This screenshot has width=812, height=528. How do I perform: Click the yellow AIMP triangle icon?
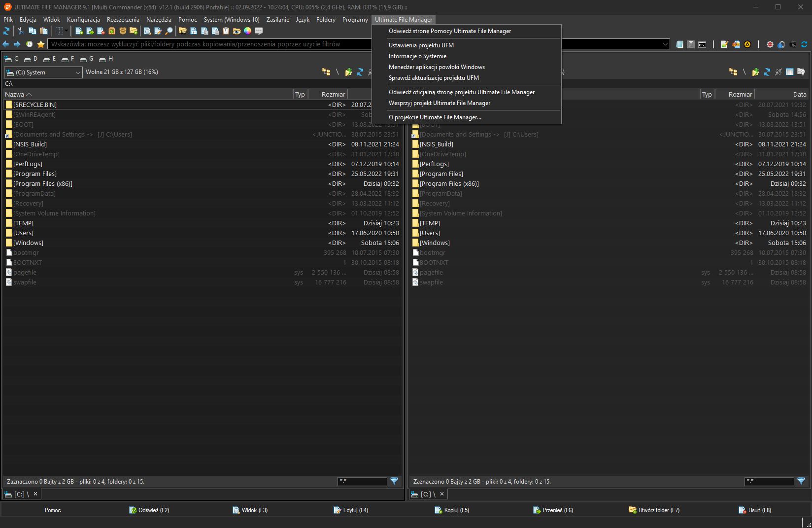[x=747, y=44]
